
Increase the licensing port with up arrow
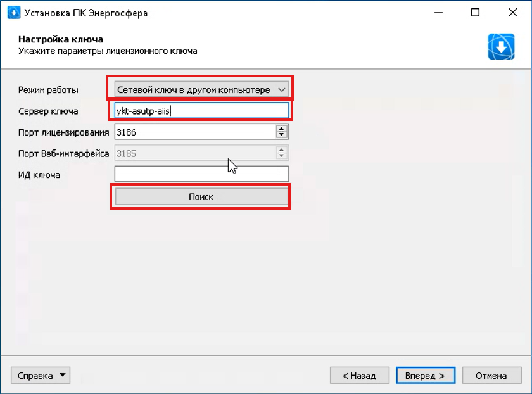282,129
